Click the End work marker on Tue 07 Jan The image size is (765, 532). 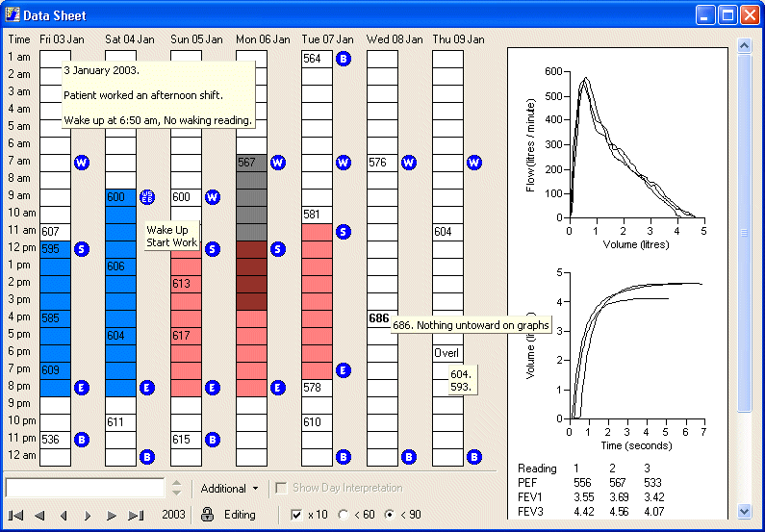pos(344,370)
